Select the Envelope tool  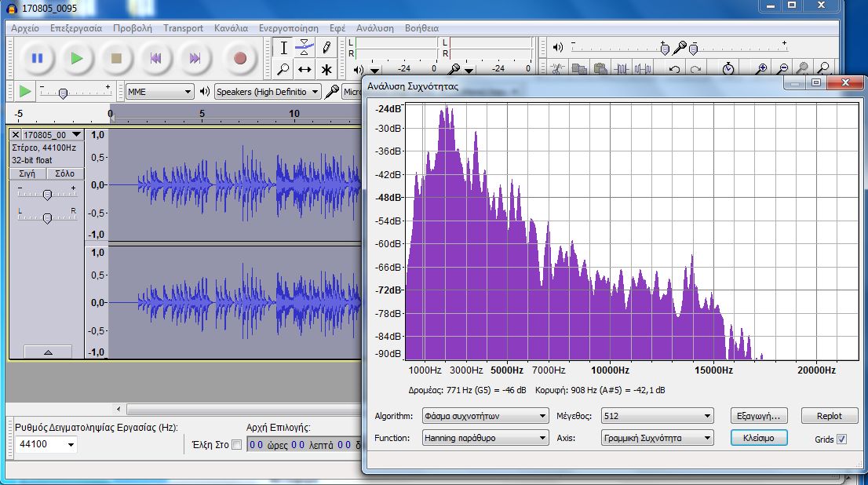[x=305, y=48]
